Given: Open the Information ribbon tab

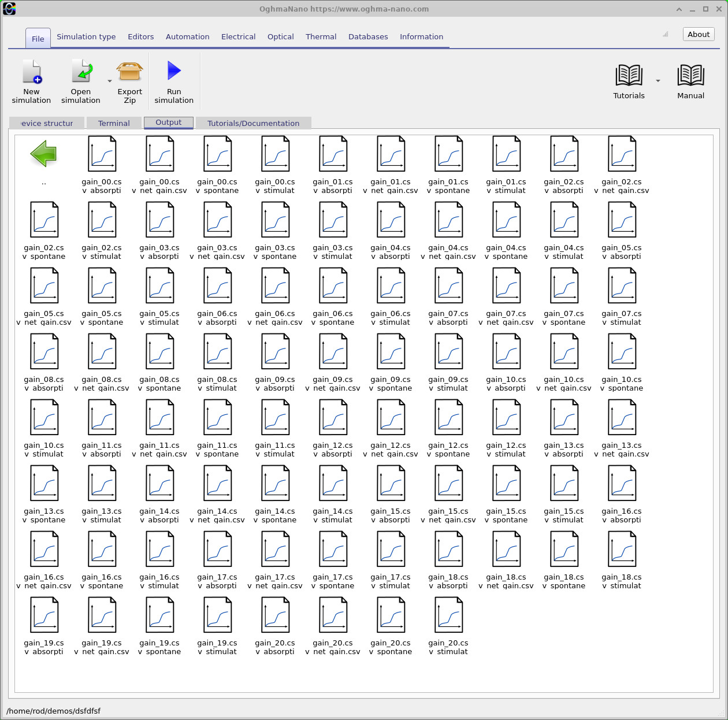Looking at the screenshot, I should pyautogui.click(x=422, y=36).
